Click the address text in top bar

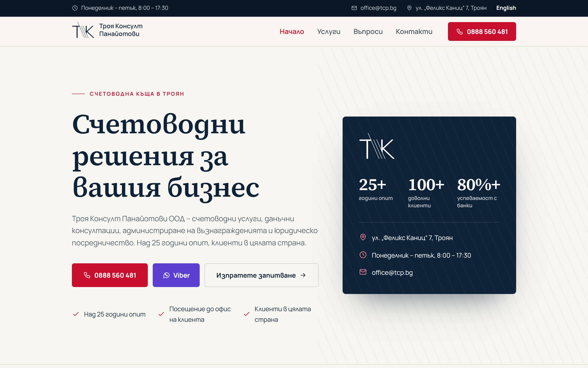click(451, 8)
